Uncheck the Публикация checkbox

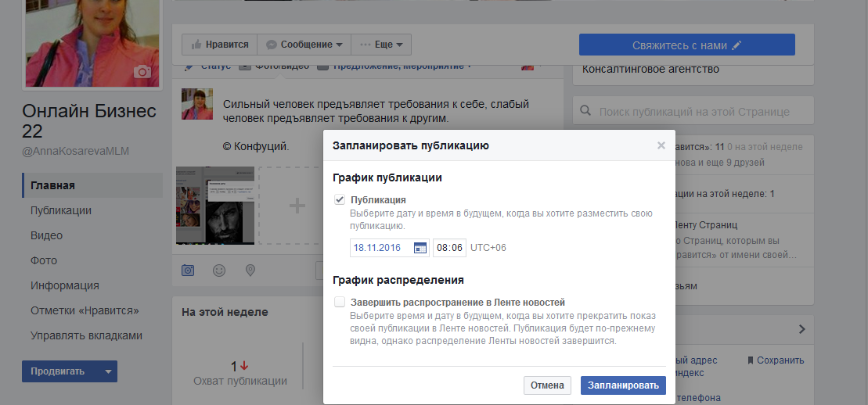[340, 200]
